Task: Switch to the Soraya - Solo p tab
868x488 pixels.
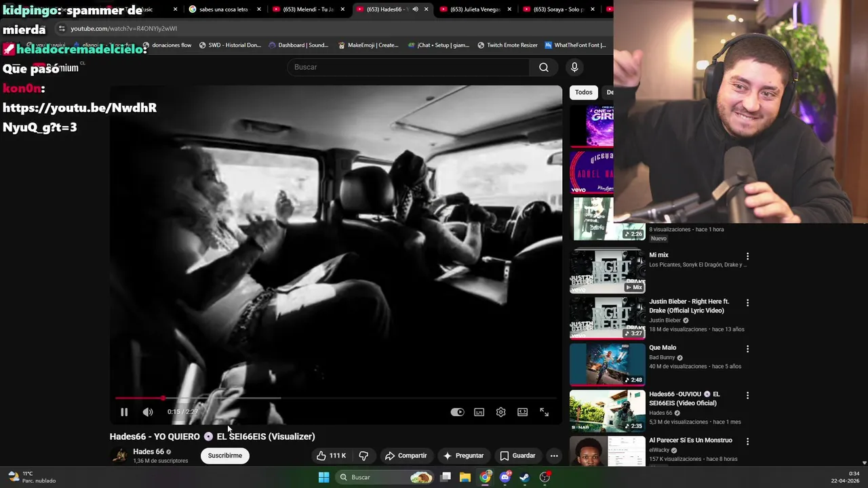Action: pos(558,9)
